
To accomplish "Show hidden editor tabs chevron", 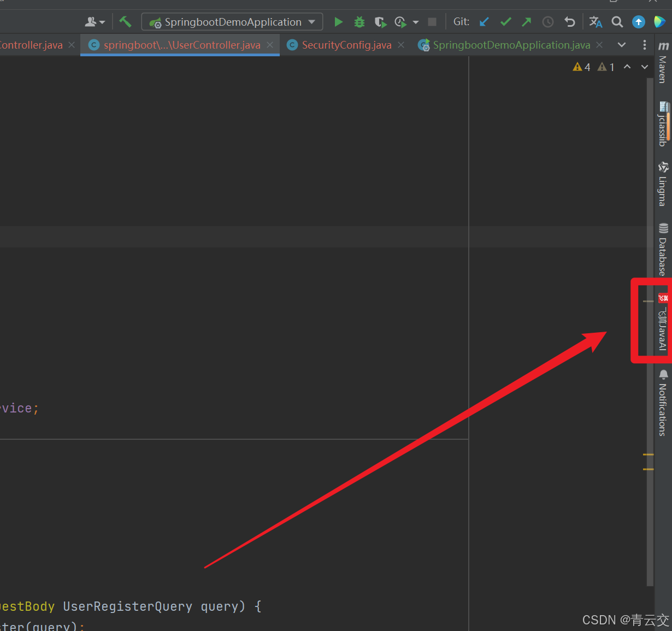I will click(x=622, y=45).
